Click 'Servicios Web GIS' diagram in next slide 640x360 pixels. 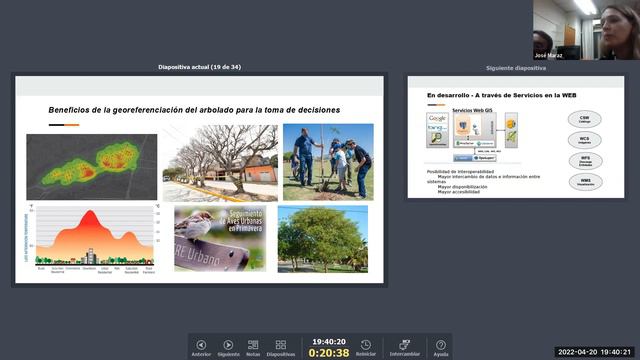[x=472, y=136]
